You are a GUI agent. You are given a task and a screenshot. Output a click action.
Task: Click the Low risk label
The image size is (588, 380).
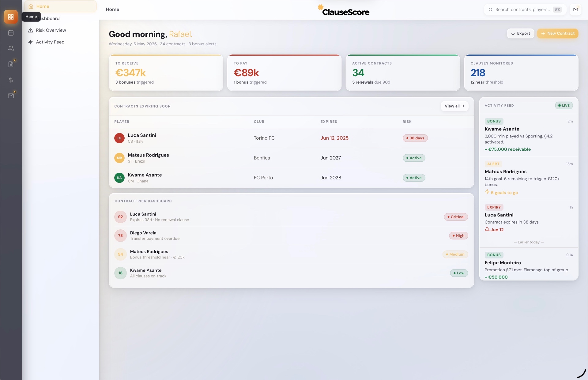459,273
